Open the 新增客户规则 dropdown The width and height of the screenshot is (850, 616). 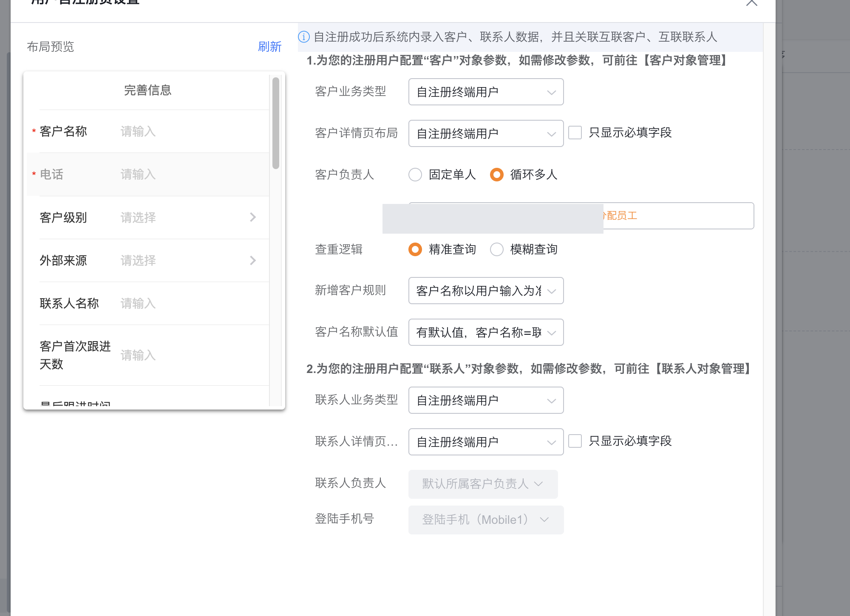(486, 291)
